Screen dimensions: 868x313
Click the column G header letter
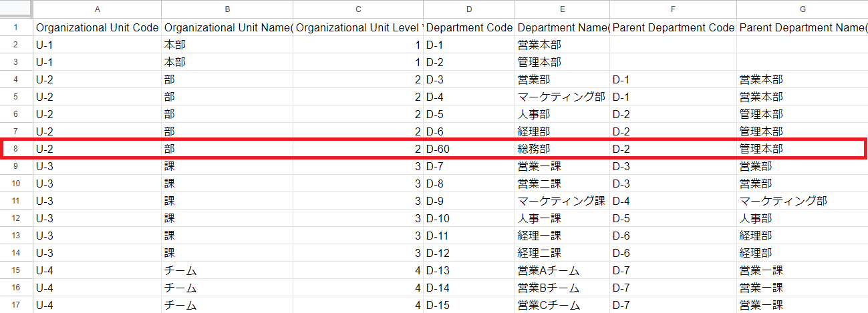pyautogui.click(x=802, y=9)
